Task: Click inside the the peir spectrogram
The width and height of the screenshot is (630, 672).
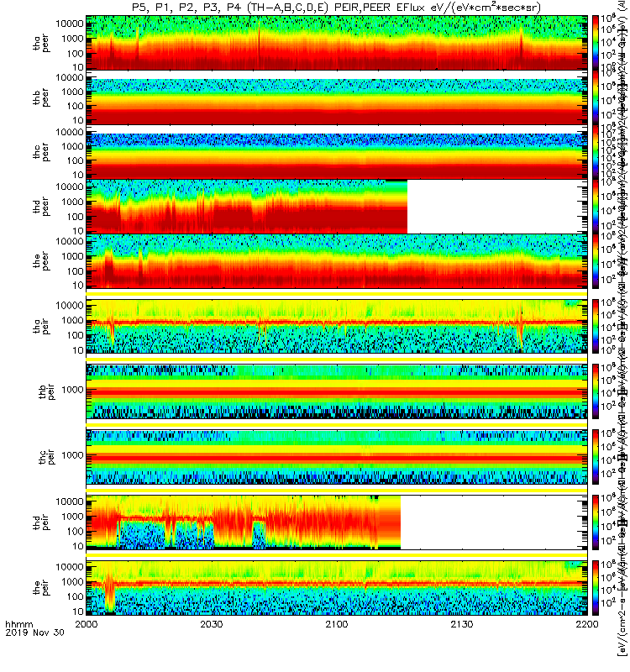Action: (337, 588)
